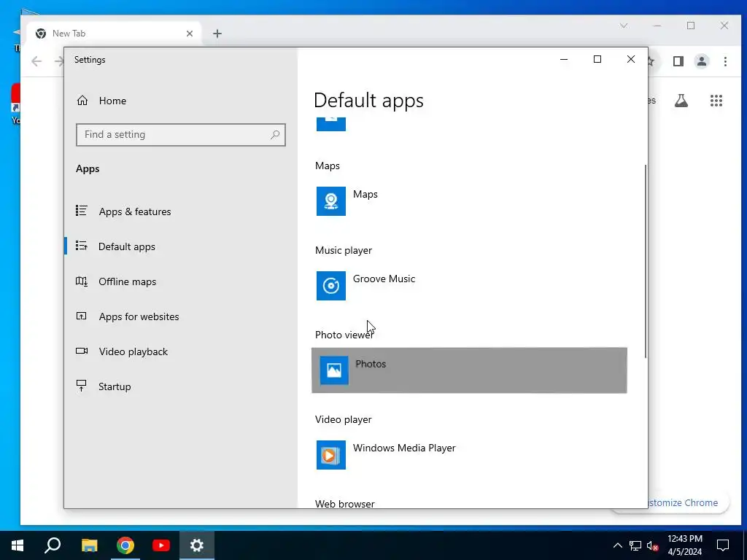Click the Offline maps map icon
Viewport: 747px width, 560px height.
[x=82, y=281]
